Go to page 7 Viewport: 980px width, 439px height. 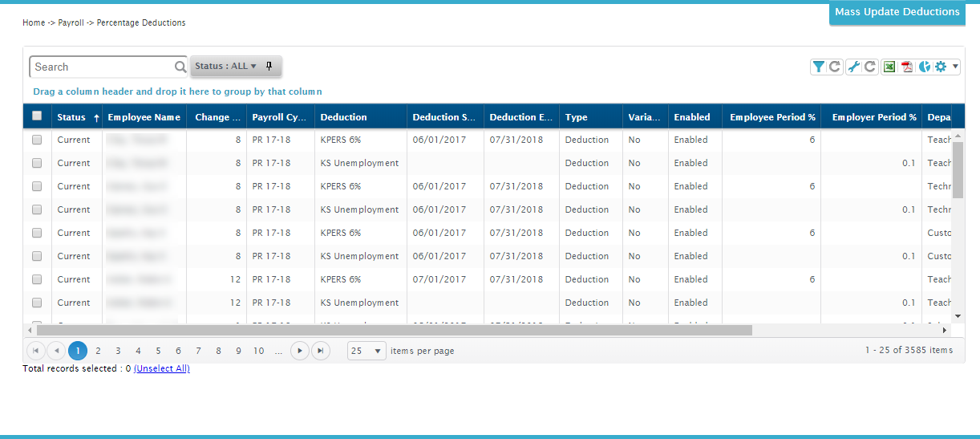coord(198,351)
